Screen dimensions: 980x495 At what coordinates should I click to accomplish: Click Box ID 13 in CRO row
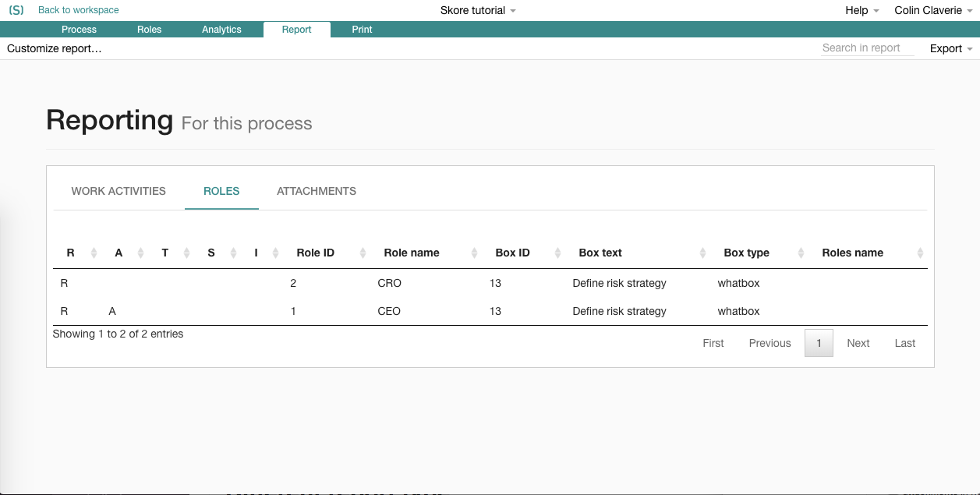pos(495,283)
